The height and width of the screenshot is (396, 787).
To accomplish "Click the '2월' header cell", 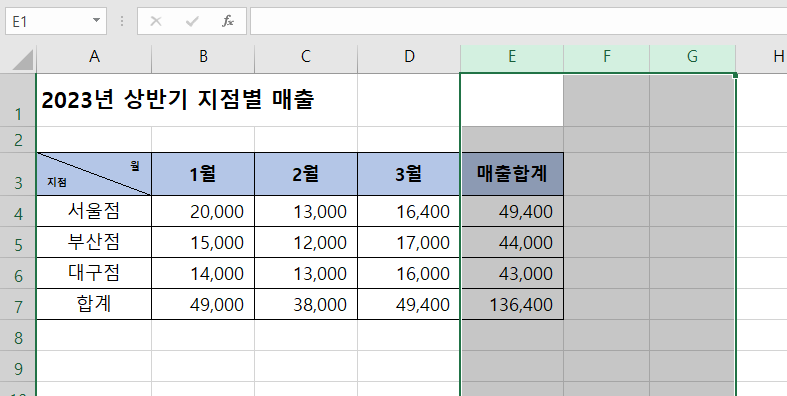I will pos(306,174).
